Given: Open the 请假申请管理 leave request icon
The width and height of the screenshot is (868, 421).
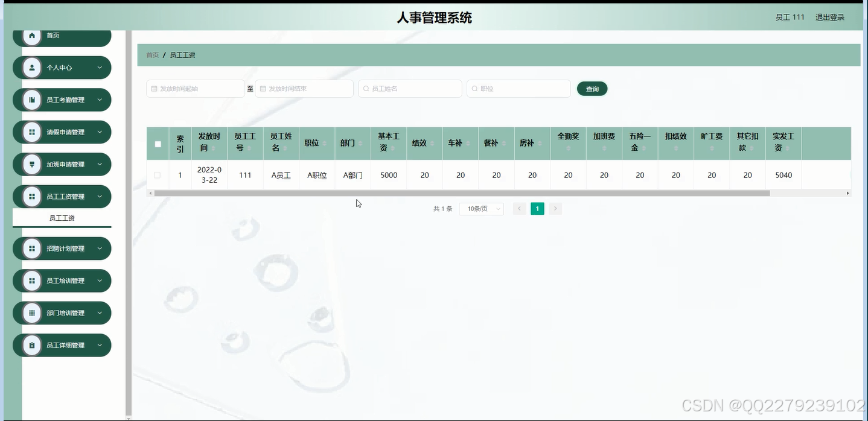Looking at the screenshot, I should pyautogui.click(x=32, y=132).
